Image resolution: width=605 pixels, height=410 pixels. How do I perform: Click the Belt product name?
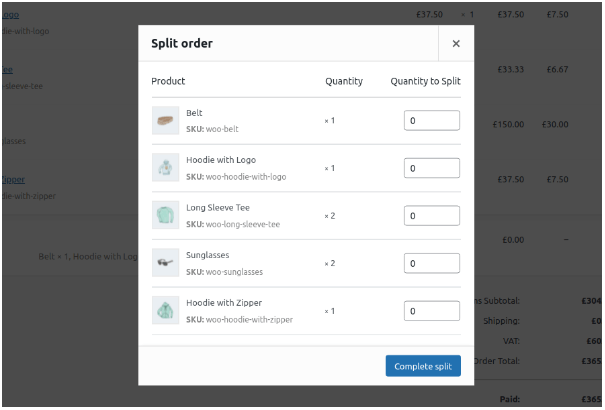(194, 113)
